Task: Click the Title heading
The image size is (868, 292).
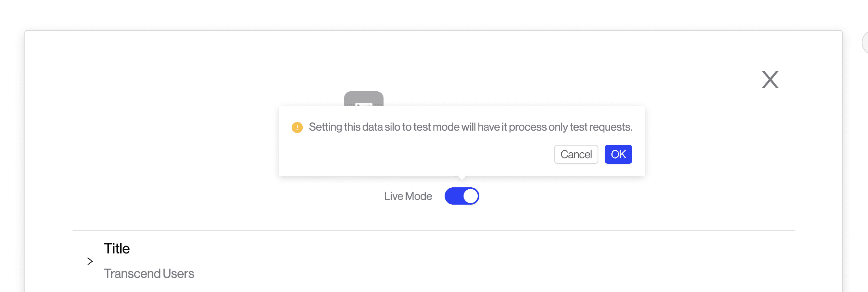Action: pyautogui.click(x=117, y=249)
